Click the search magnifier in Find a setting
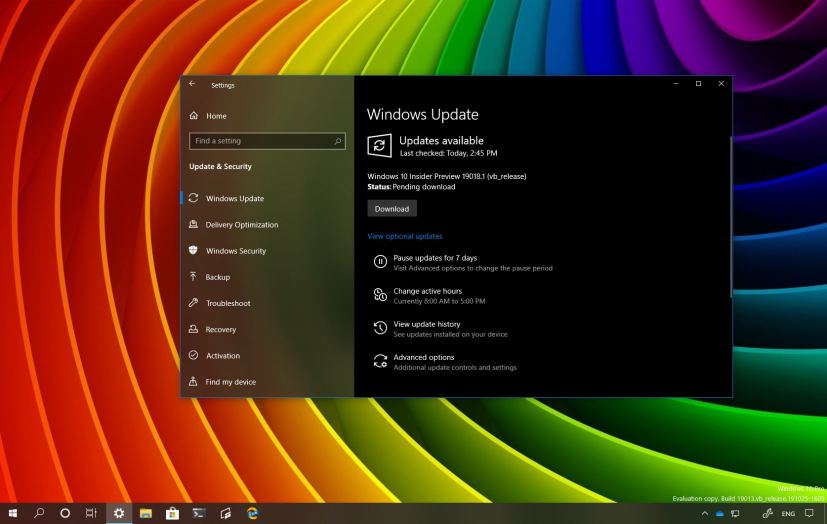 click(x=338, y=141)
